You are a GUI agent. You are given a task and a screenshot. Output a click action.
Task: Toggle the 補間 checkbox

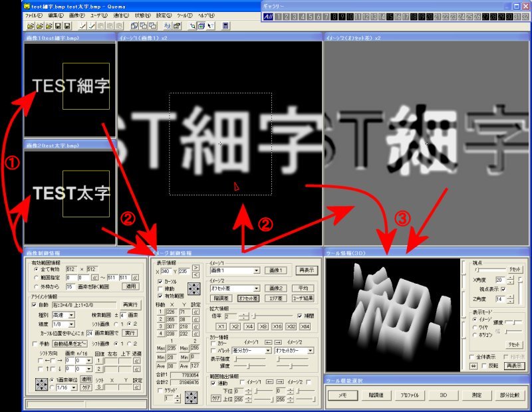click(300, 316)
